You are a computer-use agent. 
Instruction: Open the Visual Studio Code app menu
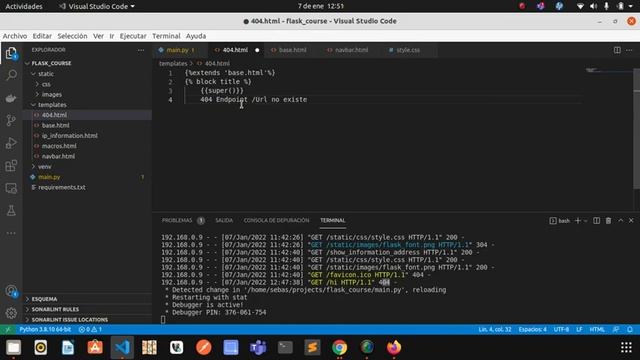96,6
